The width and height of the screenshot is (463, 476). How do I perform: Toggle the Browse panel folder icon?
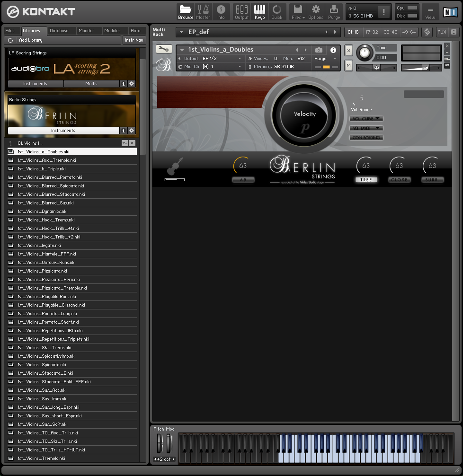(185, 12)
